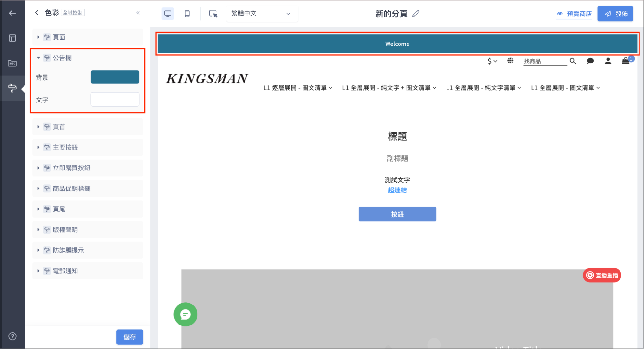
Task: Select the paint roller design icon in sidebar
Action: tap(13, 88)
